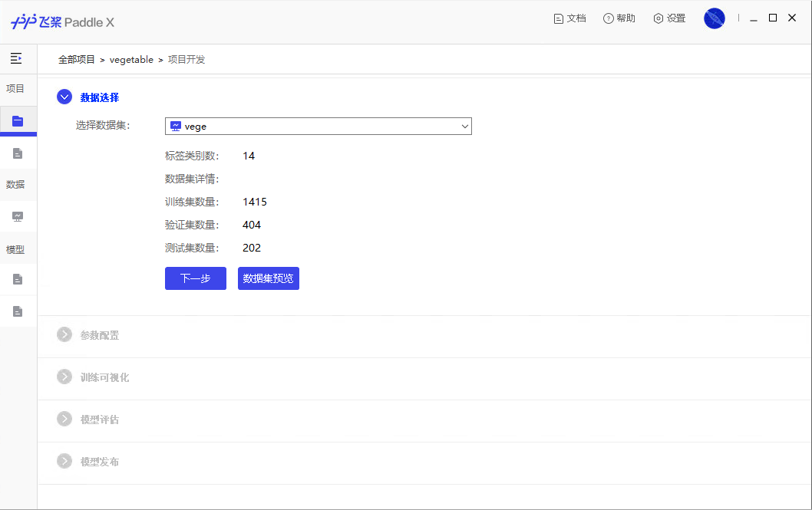Expand the 参数配置 section

coord(64,335)
